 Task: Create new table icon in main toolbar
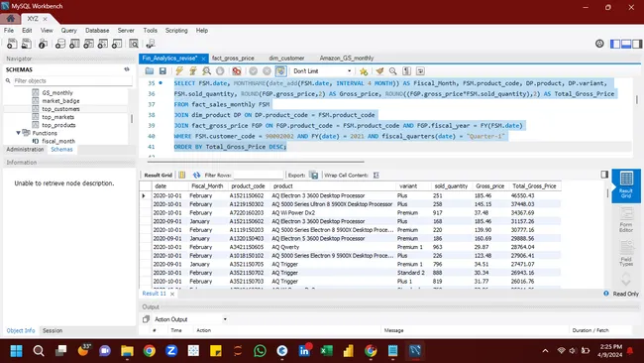point(74,44)
